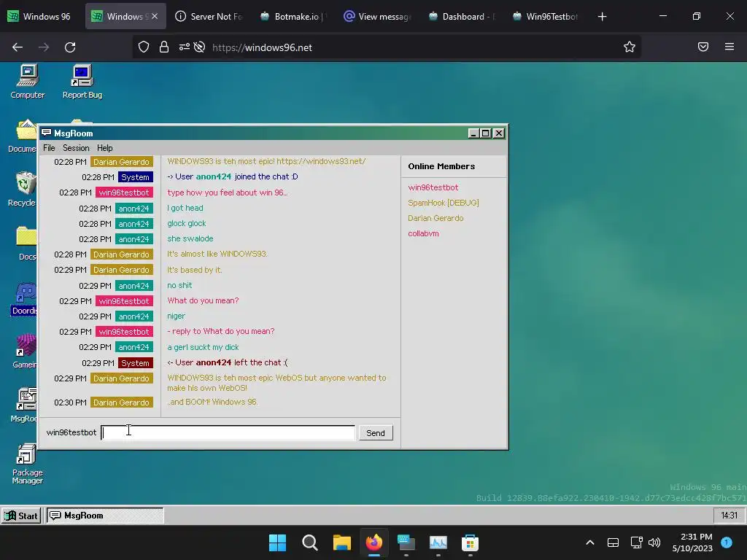The height and width of the screenshot is (560, 747).
Task: Open the Report Bug desktop icon
Action: pos(82,82)
